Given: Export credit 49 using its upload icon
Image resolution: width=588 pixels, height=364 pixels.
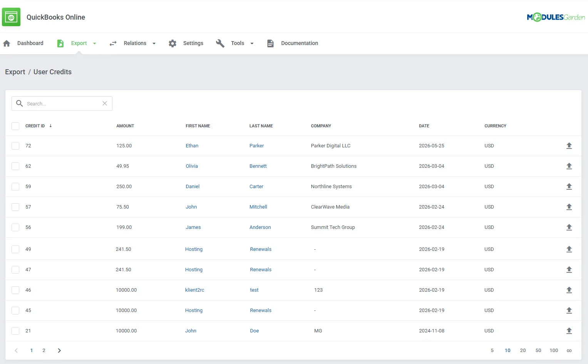Looking at the screenshot, I should [x=569, y=249].
